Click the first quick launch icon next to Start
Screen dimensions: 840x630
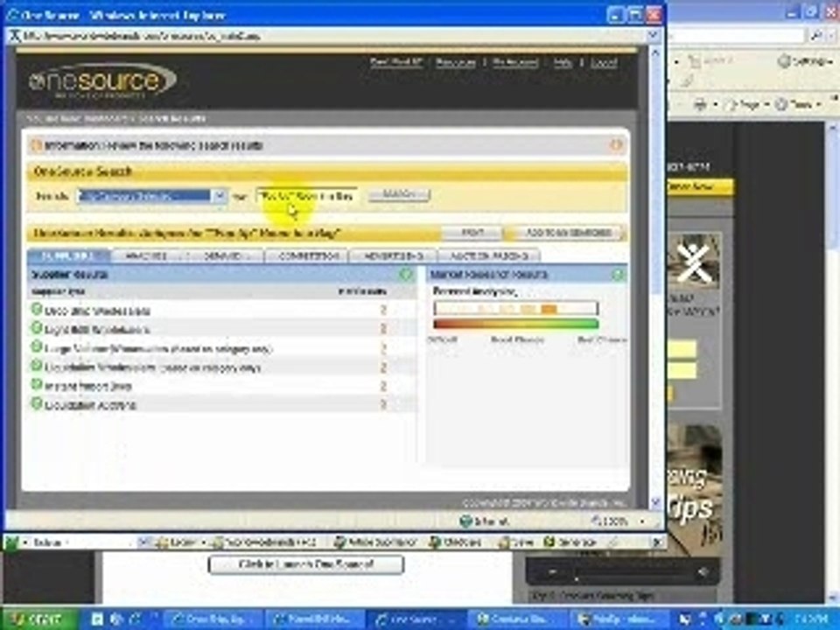tap(97, 619)
